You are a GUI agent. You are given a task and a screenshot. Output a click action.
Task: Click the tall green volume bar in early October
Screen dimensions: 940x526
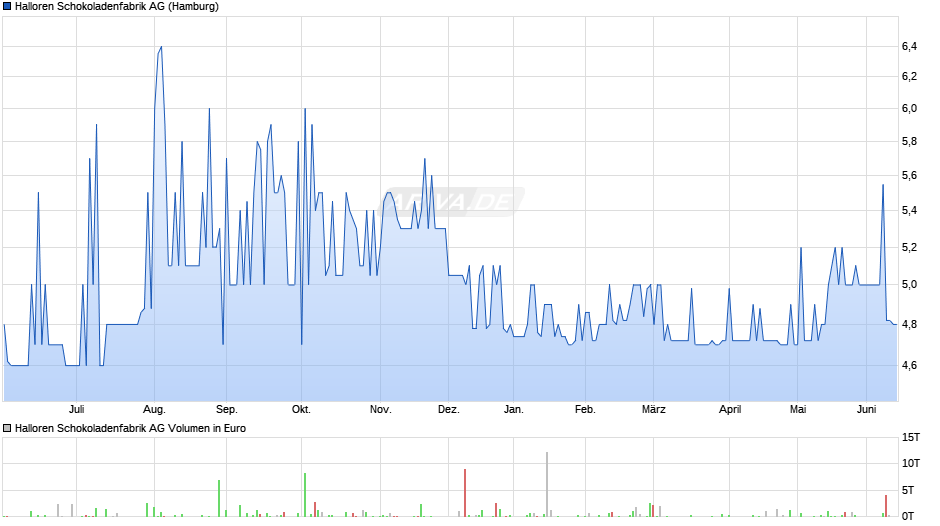pos(305,495)
